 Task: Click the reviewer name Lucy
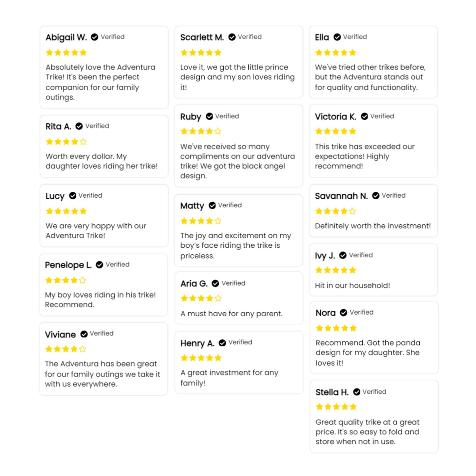55,196
